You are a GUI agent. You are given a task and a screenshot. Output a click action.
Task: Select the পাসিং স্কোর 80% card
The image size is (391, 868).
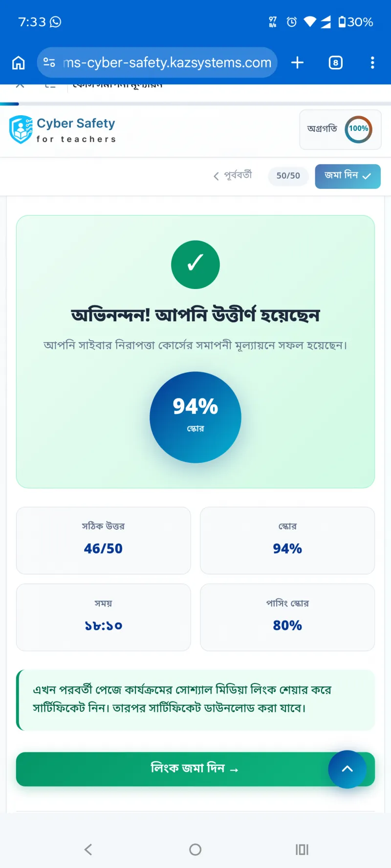click(287, 617)
